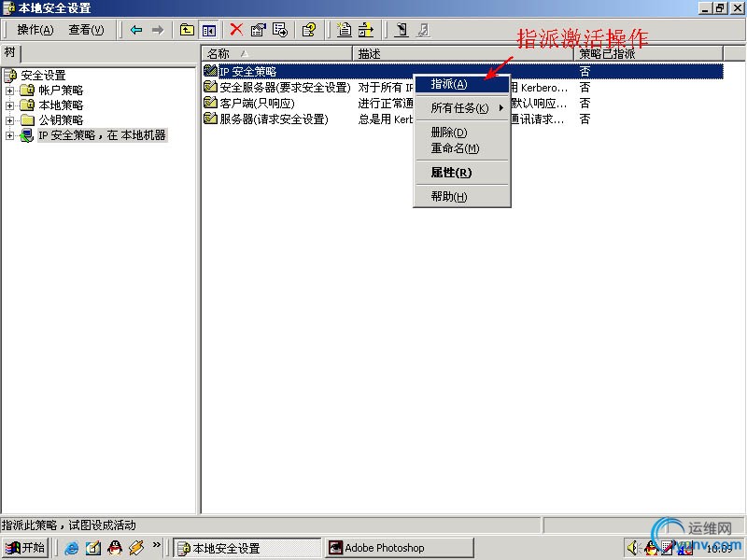Click the icon beside 客户端(只响应)

[210, 103]
